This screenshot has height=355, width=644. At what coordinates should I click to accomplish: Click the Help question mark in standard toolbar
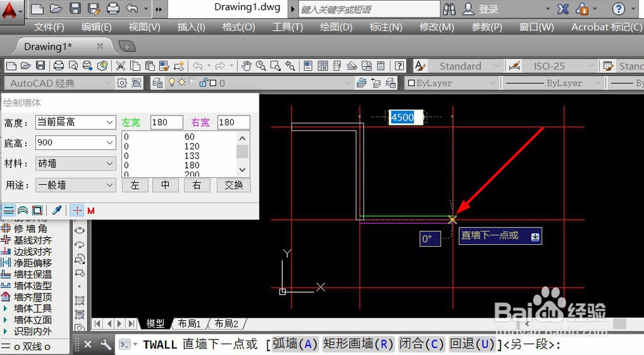pos(399,66)
